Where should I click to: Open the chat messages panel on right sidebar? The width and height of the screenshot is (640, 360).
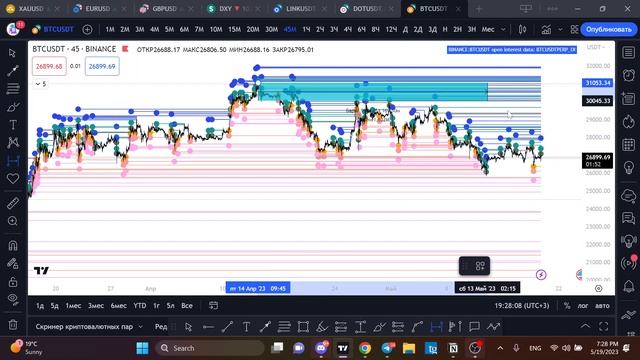click(x=629, y=218)
